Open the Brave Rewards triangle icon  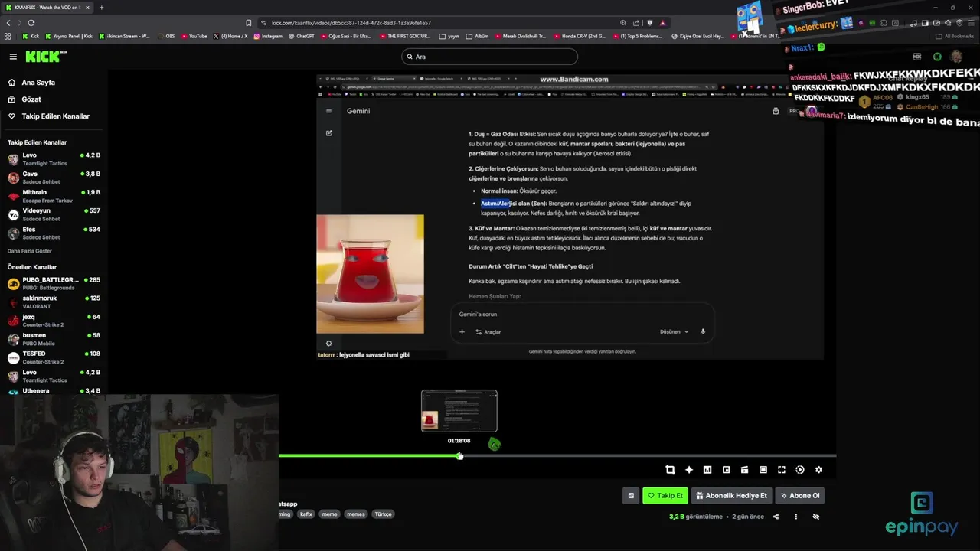(x=663, y=23)
